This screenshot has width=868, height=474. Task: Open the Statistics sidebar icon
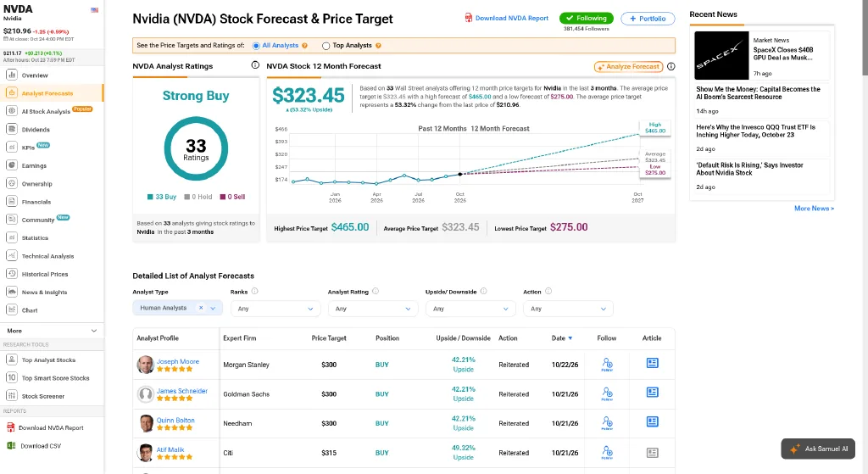(x=11, y=237)
